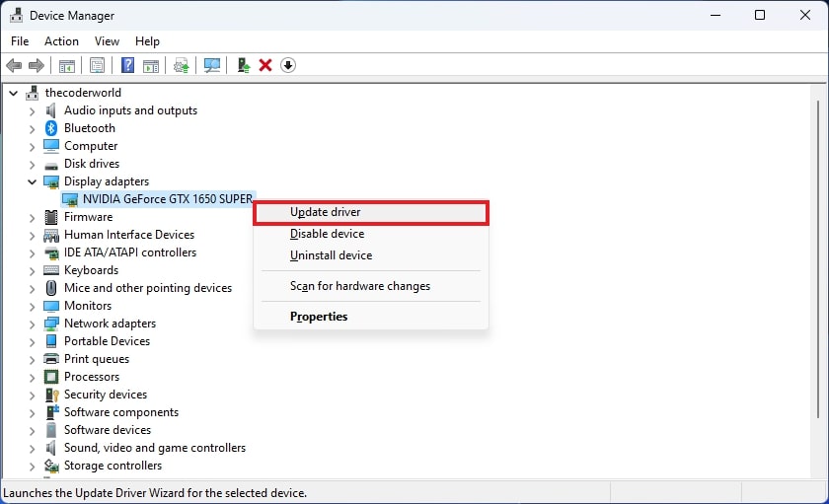
Task: Click the Show/Hide Console Tree icon
Action: click(67, 66)
